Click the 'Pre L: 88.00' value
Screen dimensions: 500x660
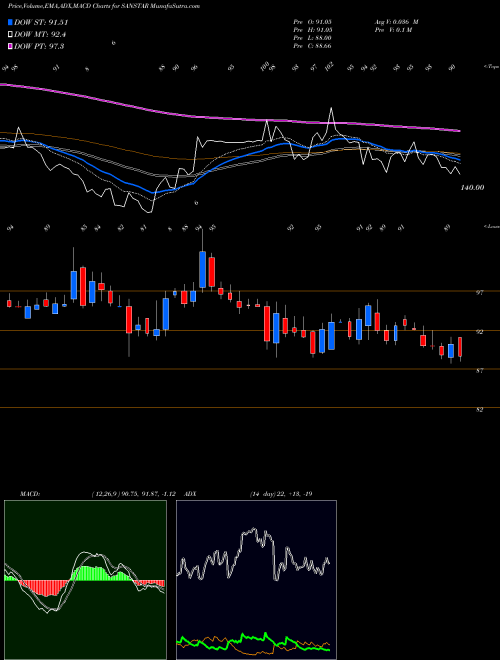(312, 38)
